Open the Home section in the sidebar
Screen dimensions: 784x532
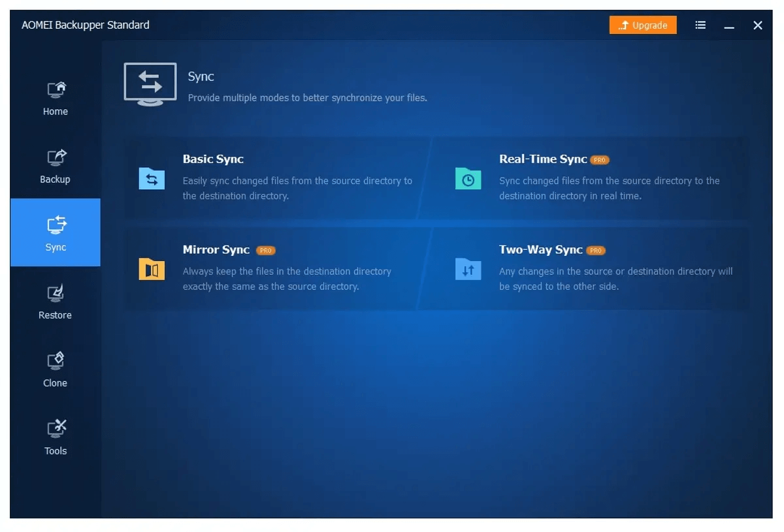[55, 93]
